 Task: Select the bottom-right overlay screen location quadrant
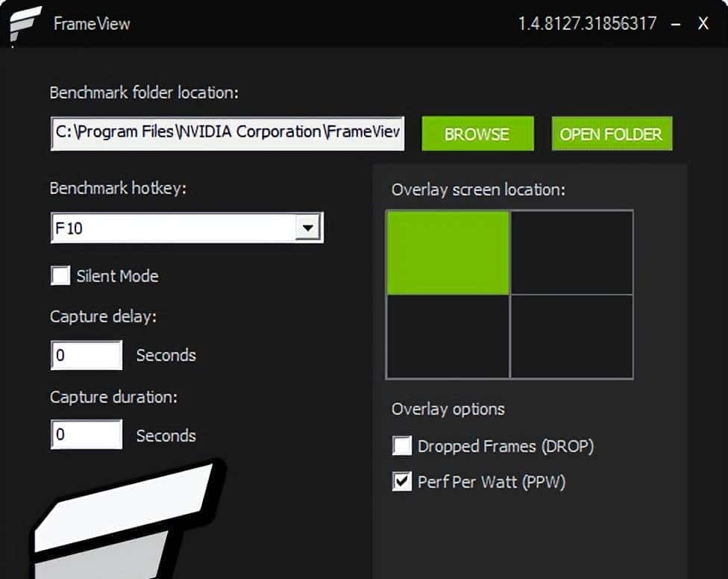571,337
